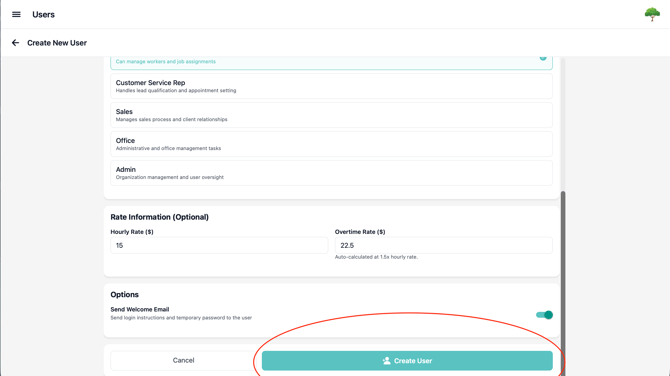This screenshot has height=376, width=670.
Task: Click the Hourly Rate input field
Action: pos(219,245)
